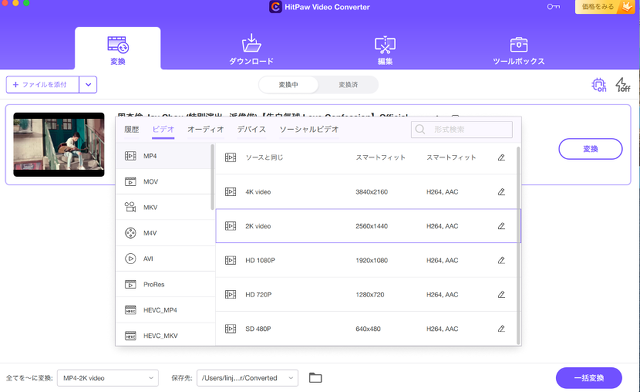
Task: Click the 形式検索 format search field
Action: (462, 129)
